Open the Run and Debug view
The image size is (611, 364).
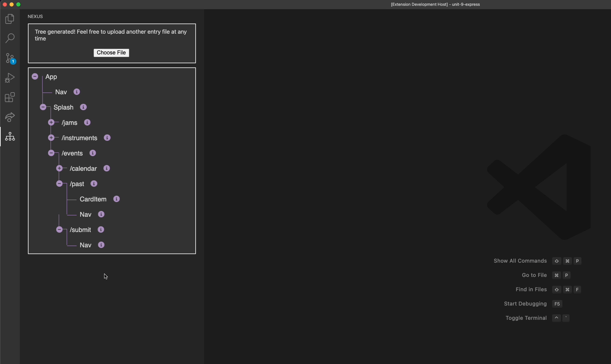10,78
